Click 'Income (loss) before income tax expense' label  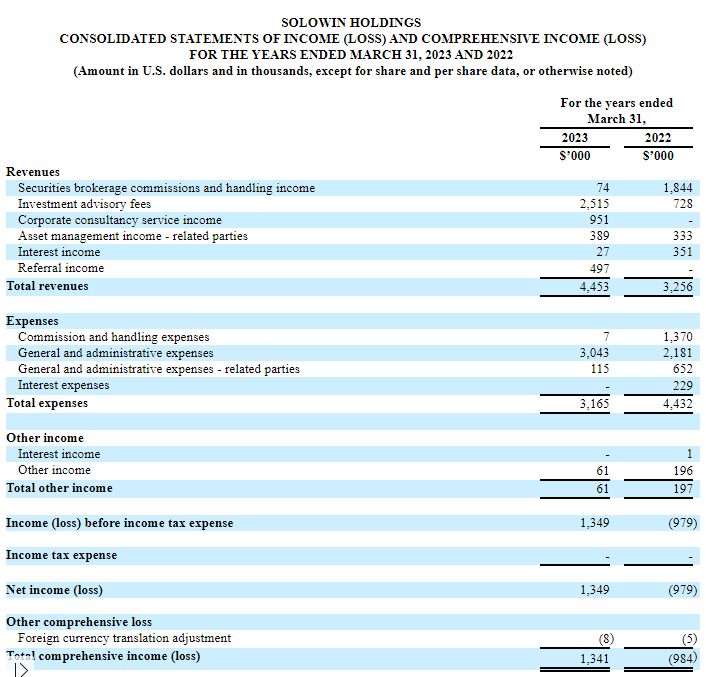click(x=120, y=524)
